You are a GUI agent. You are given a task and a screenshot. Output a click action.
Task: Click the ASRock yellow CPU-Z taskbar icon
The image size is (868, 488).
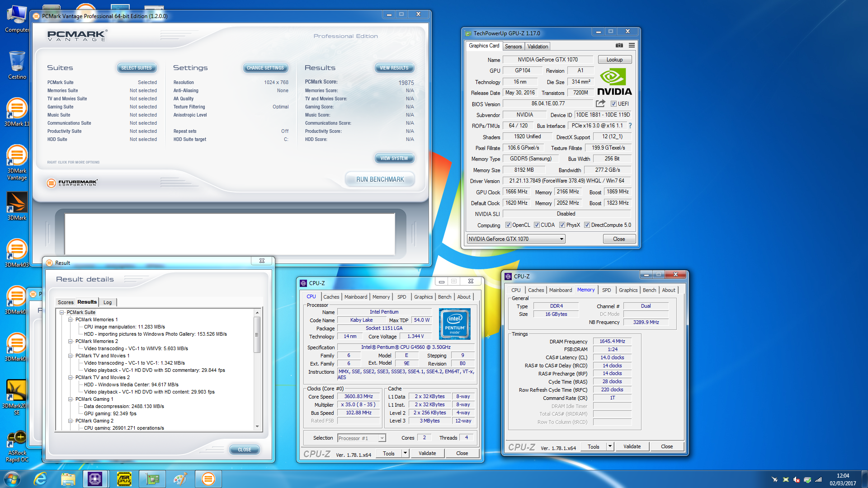[x=124, y=479]
